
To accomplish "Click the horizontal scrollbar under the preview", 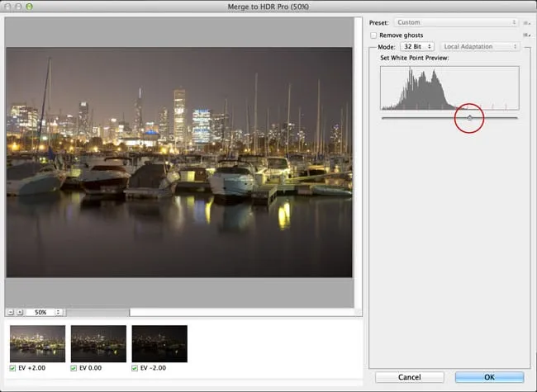I will pyautogui.click(x=97, y=313).
